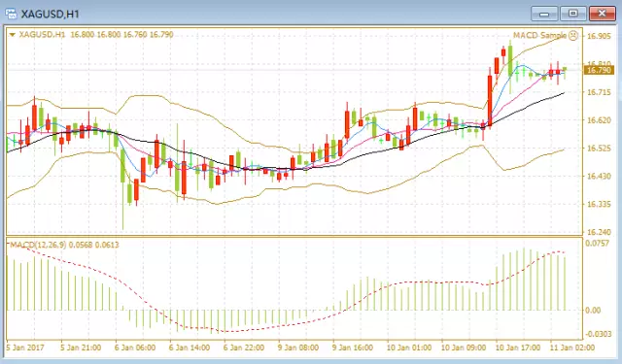Click the 0.0757 MACD scale value
Image resolution: width=622 pixels, height=364 pixels.
pyautogui.click(x=597, y=244)
